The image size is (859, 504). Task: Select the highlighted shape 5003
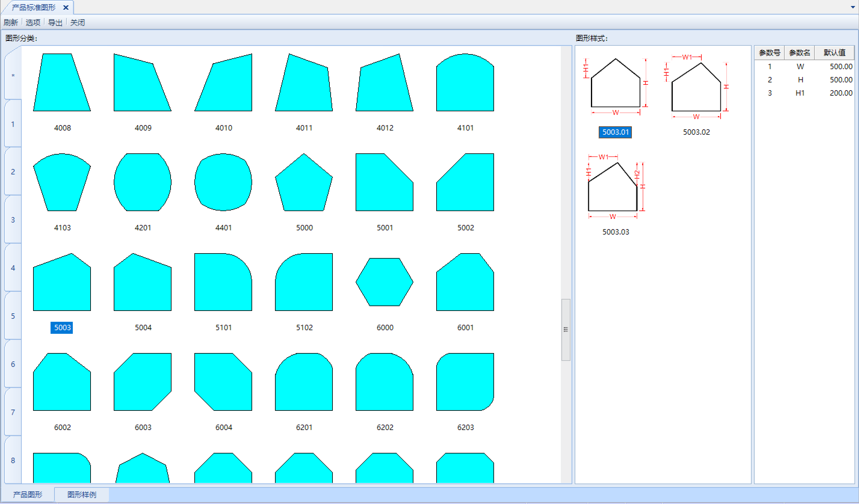[62, 282]
